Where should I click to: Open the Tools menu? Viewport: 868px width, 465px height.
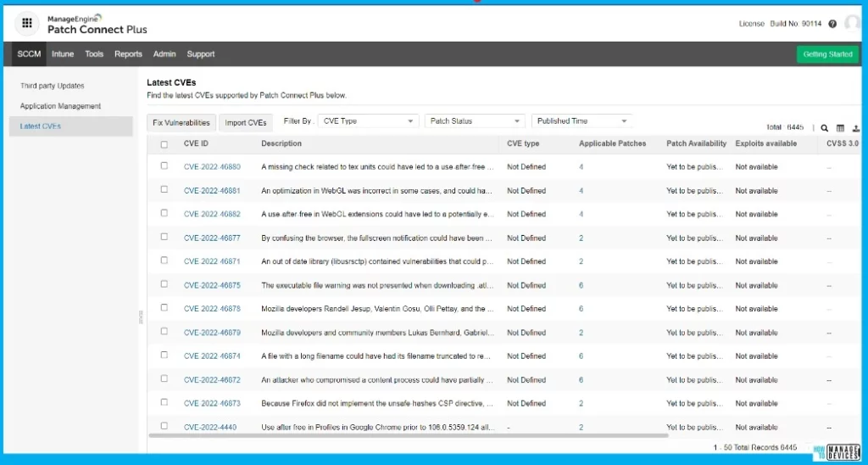pos(94,53)
